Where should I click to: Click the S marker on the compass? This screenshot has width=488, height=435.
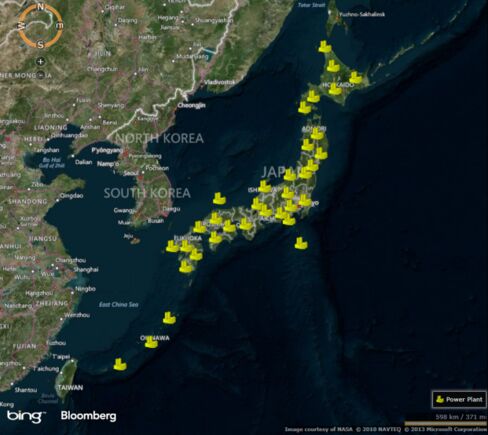coord(40,44)
